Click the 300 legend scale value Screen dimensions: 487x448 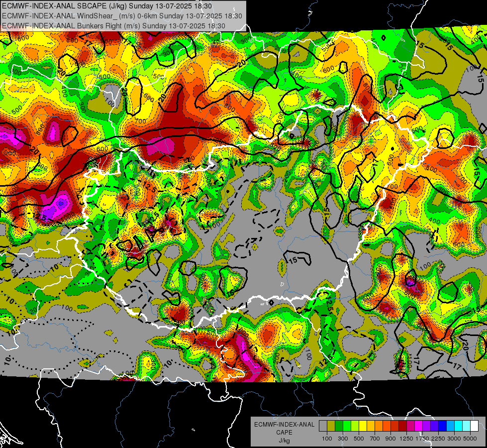pos(343,439)
